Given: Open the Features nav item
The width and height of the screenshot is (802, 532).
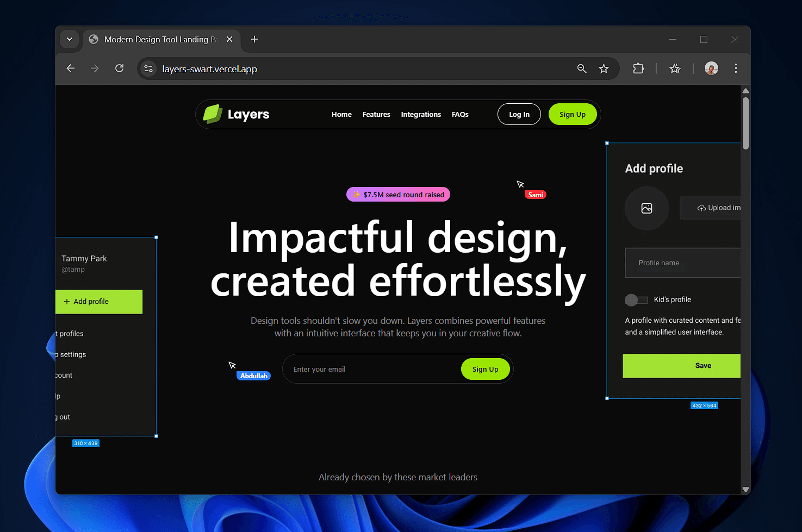Looking at the screenshot, I should coord(376,115).
